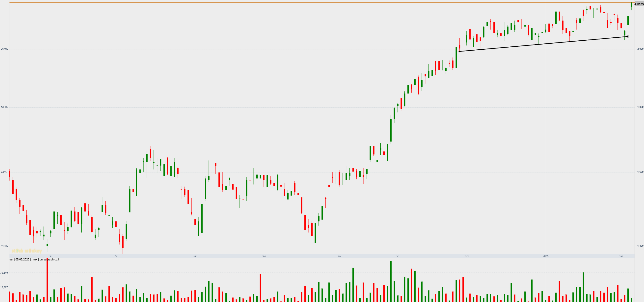Click the -11.8% percent scale label
Screen dimensions: 644x302
(4, 246)
